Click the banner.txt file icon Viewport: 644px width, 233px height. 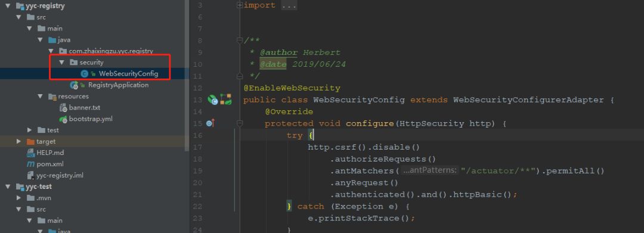coord(63,107)
